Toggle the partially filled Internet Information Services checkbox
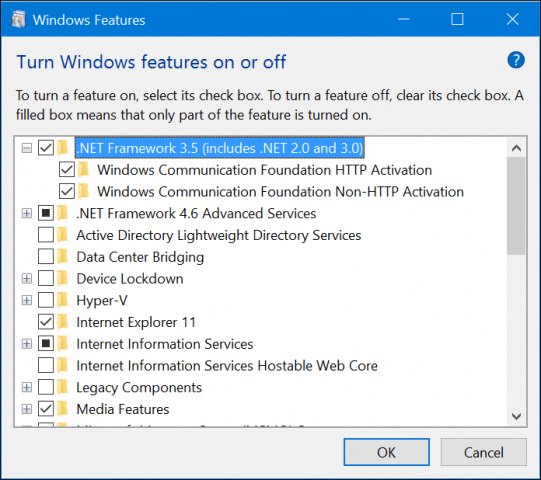The width and height of the screenshot is (541, 480). (x=46, y=344)
